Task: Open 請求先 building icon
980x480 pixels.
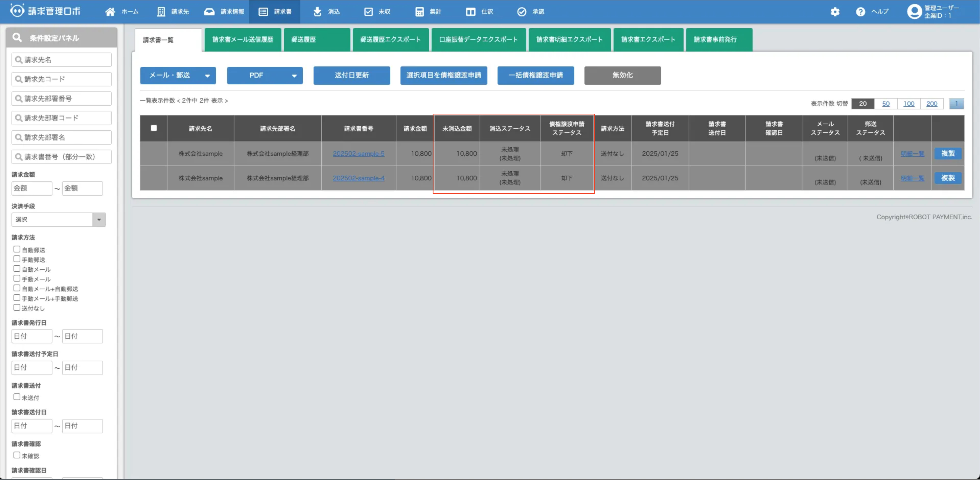Action: (161, 12)
